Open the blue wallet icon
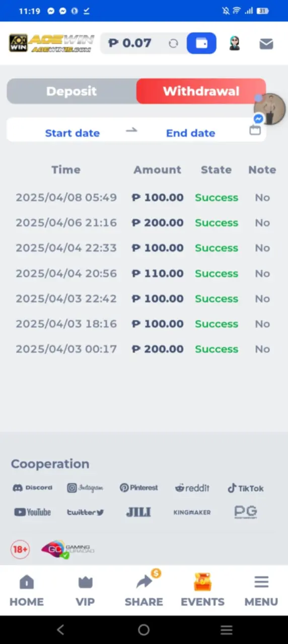The height and width of the screenshot is (644, 288). (x=201, y=43)
